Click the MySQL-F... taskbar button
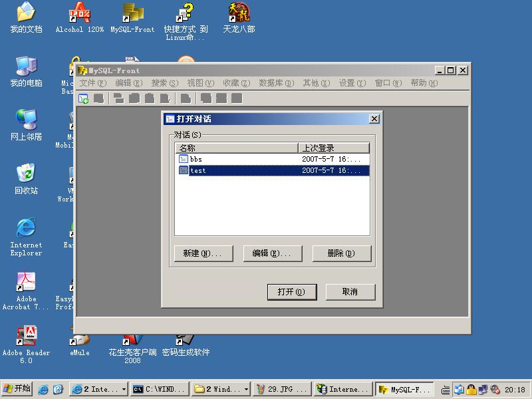The height and width of the screenshot is (399, 532). click(x=404, y=390)
